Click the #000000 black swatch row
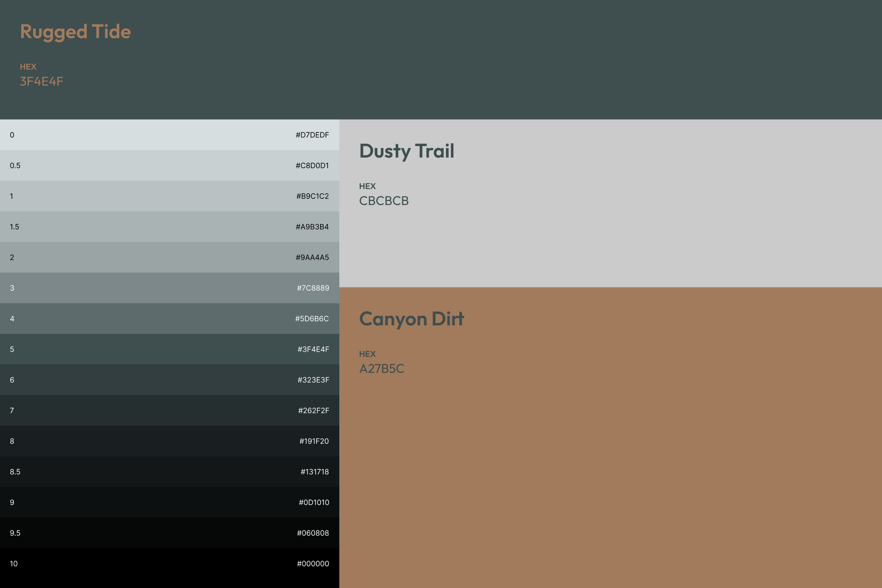 pos(169,563)
